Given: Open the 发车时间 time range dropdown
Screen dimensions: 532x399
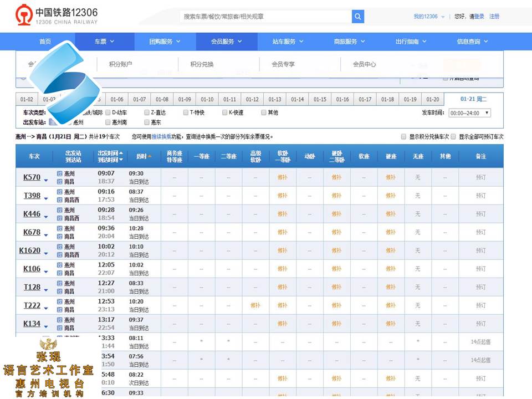Looking at the screenshot, I should pos(469,113).
